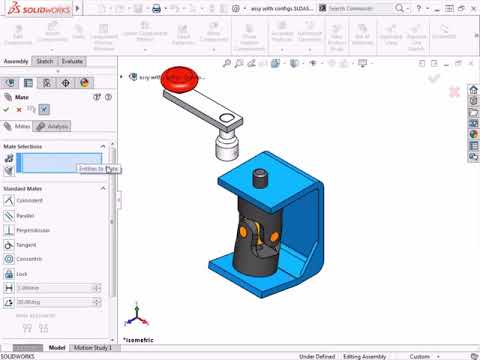The image size is (480, 360).
Task: Open the ConfigurationManager tab icon
Action: point(47,83)
